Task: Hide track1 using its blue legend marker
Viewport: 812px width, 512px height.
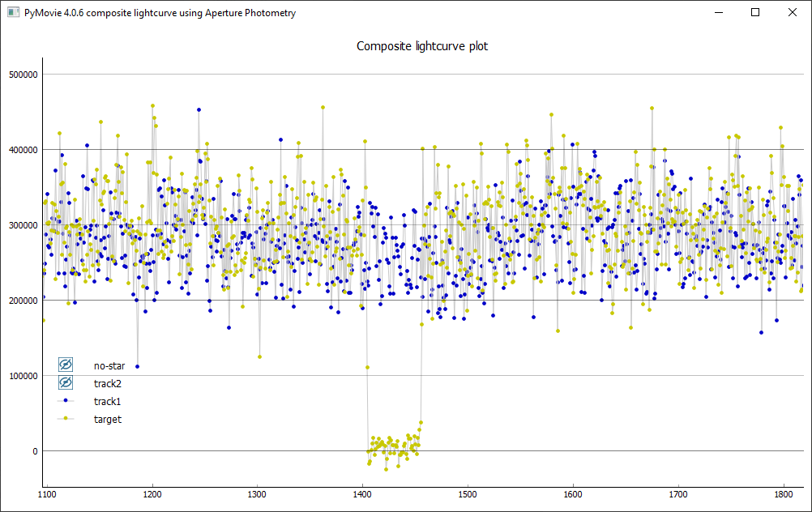Action: click(x=66, y=401)
